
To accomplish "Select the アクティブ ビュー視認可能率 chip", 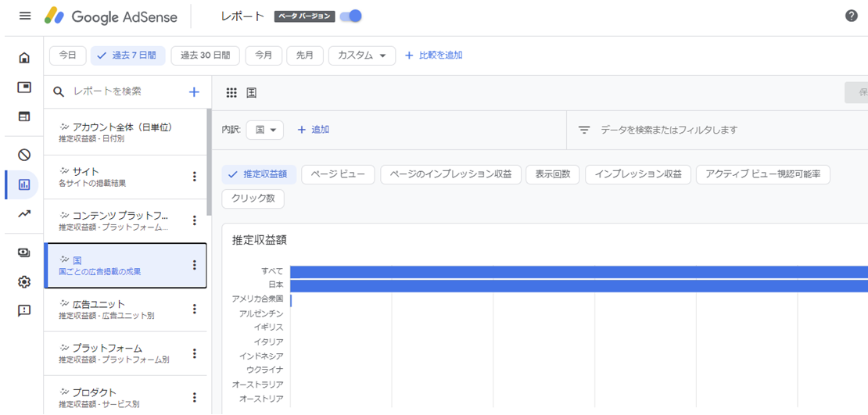I will point(762,174).
